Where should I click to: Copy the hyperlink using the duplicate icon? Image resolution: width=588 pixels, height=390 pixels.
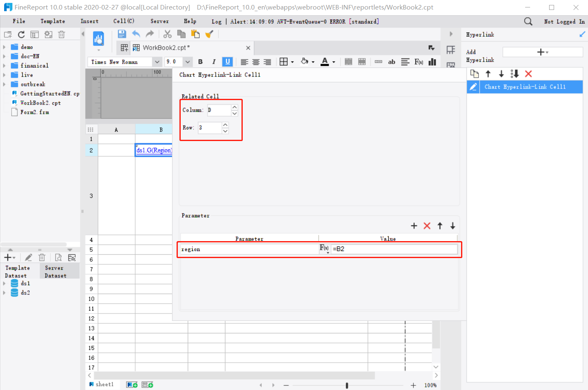[x=475, y=74]
